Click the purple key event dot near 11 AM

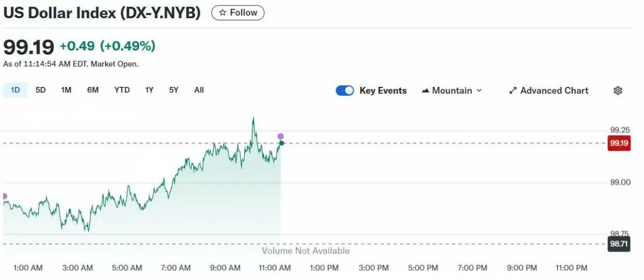point(280,136)
